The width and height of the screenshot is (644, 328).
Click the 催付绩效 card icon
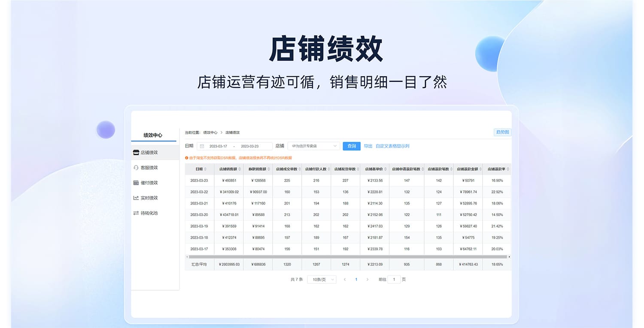click(x=136, y=183)
